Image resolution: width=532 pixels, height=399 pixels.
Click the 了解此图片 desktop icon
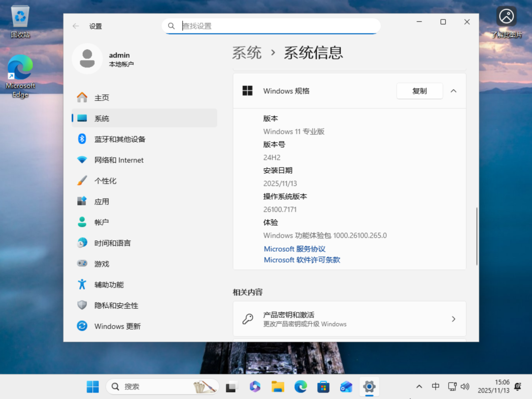tap(506, 22)
